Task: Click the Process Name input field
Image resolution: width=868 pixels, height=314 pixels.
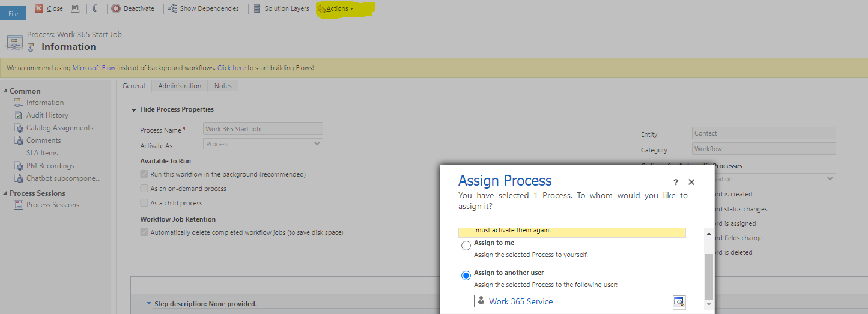Action: pos(264,129)
